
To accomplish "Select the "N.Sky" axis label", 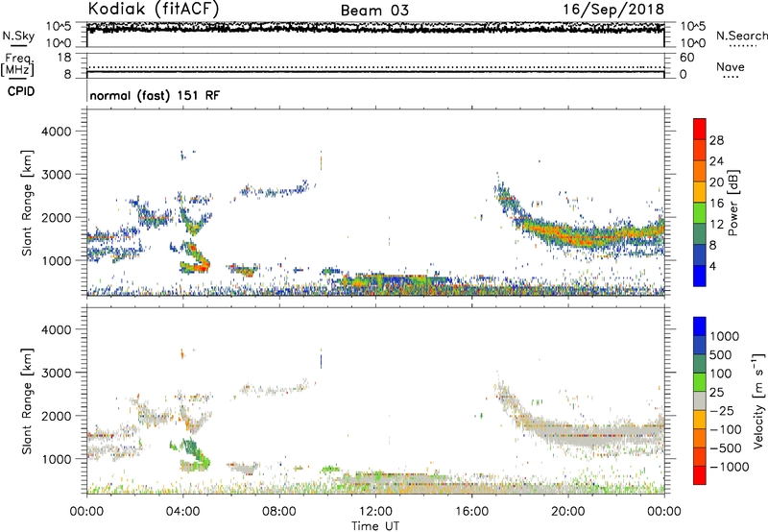I will (18, 36).
